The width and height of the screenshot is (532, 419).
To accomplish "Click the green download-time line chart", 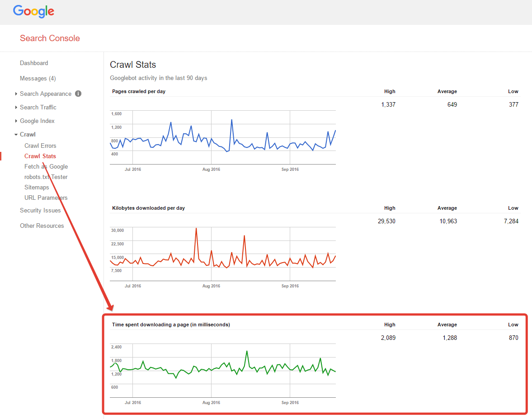I will 223,371.
